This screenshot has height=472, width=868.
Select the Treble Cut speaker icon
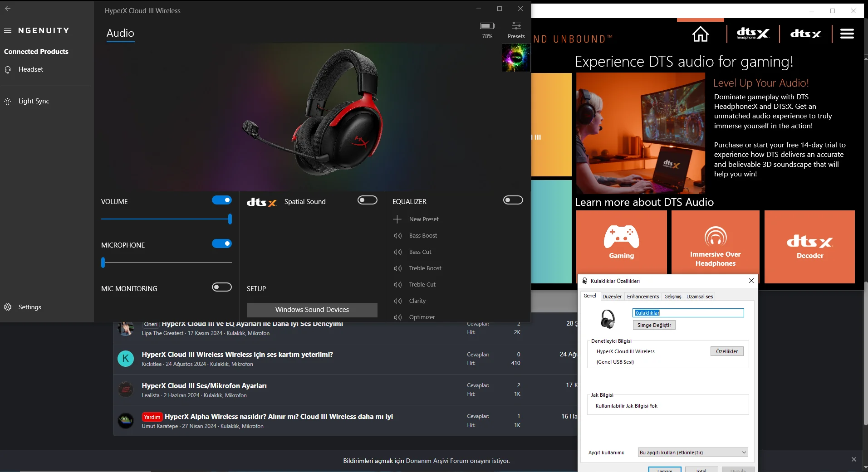(x=398, y=285)
